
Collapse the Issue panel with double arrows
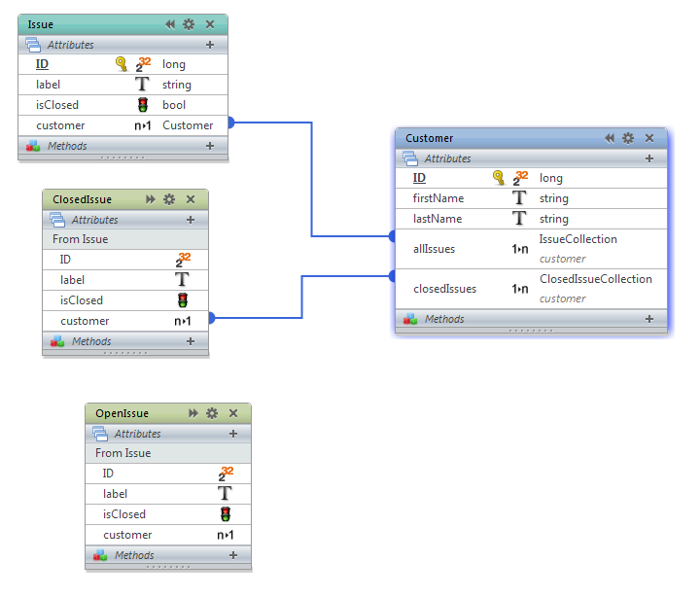coord(170,23)
